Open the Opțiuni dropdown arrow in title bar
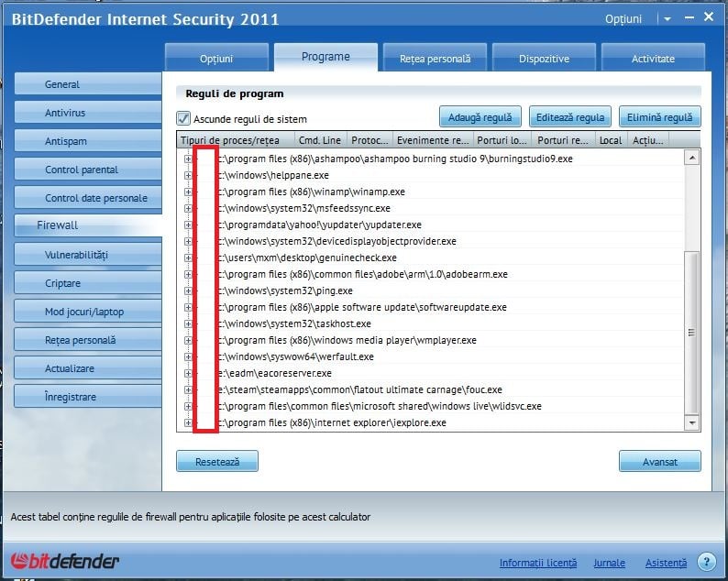The image size is (728, 581). tap(667, 19)
